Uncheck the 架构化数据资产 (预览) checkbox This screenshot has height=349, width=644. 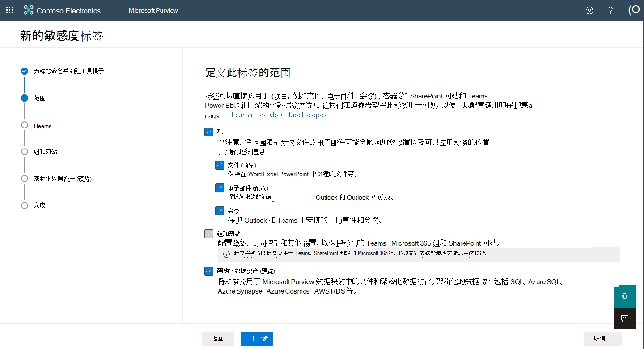pos(209,271)
